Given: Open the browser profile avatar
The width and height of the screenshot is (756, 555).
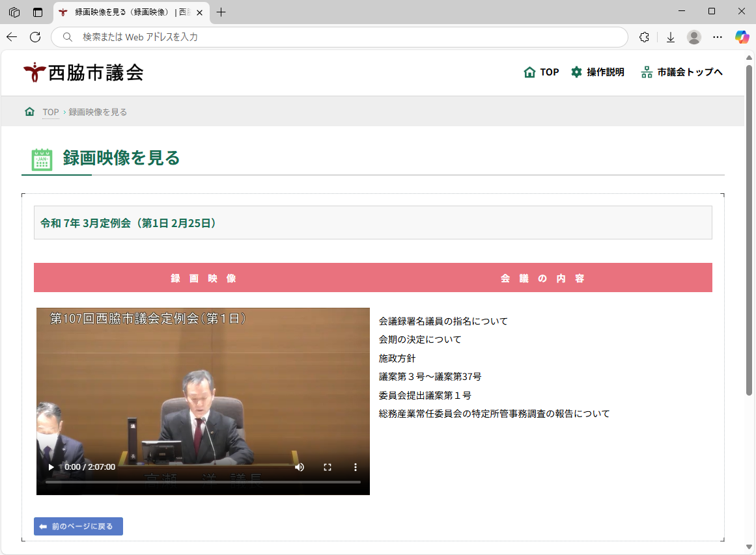Looking at the screenshot, I should click(x=693, y=37).
